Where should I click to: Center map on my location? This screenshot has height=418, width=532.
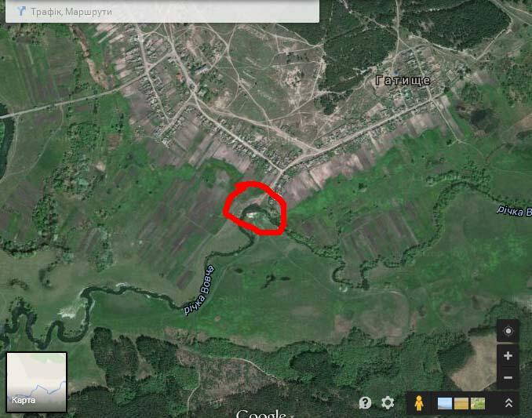pyautogui.click(x=508, y=332)
